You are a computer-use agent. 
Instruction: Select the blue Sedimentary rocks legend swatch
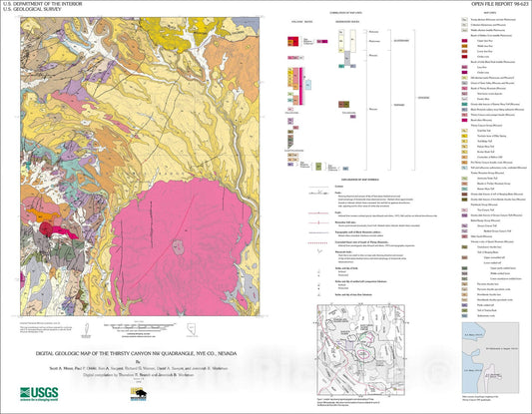coord(464,316)
